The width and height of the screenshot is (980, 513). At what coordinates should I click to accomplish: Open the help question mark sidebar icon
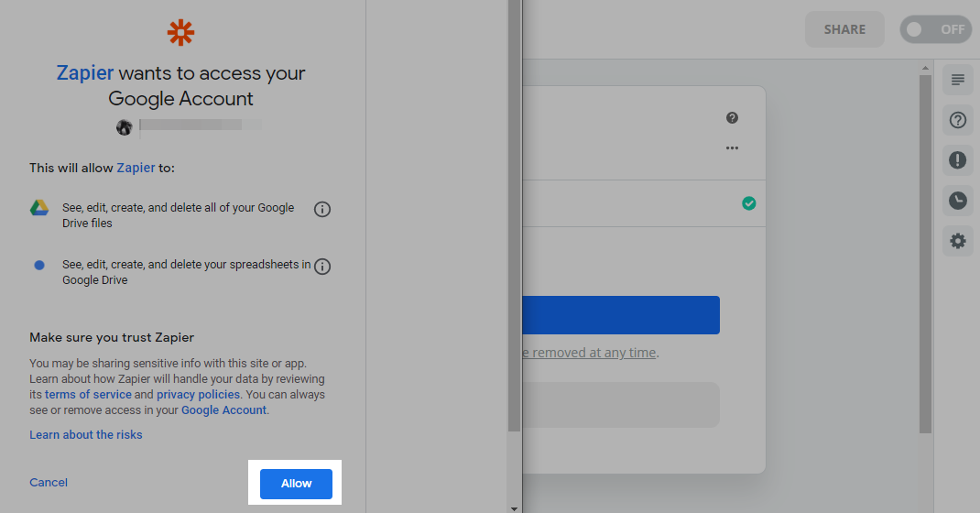pyautogui.click(x=957, y=120)
